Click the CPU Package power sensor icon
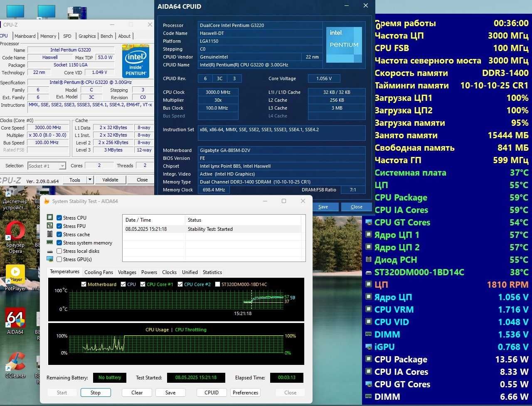The image size is (532, 406). pyautogui.click(x=368, y=359)
